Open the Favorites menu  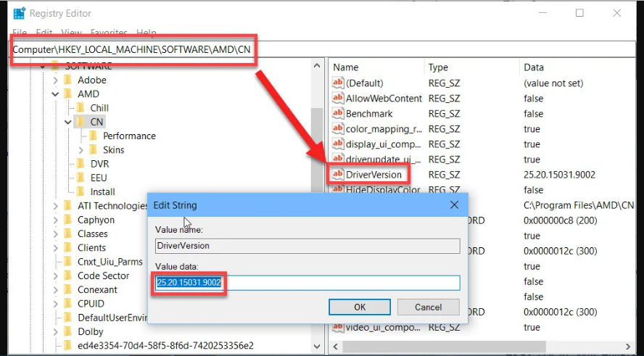pyautogui.click(x=109, y=33)
